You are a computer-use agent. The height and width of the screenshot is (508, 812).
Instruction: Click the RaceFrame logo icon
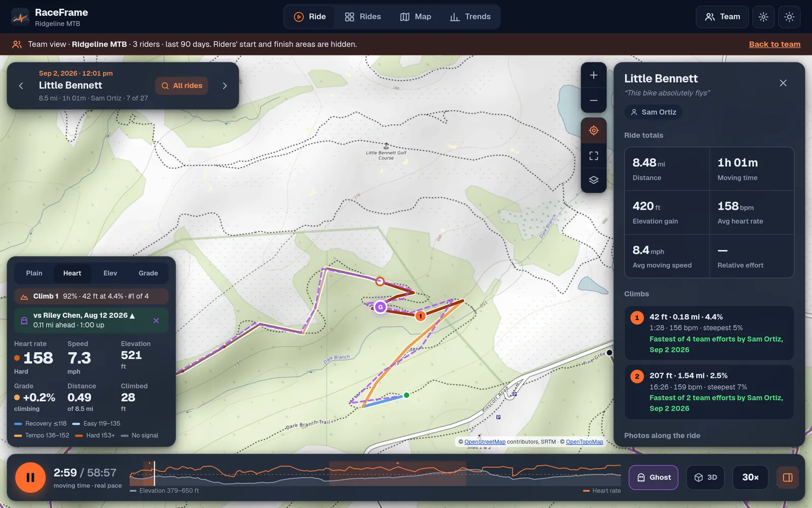20,17
